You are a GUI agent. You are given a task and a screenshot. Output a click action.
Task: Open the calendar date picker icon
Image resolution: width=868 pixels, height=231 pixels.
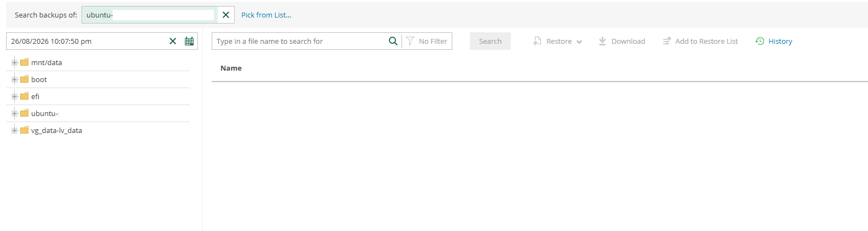[189, 41]
